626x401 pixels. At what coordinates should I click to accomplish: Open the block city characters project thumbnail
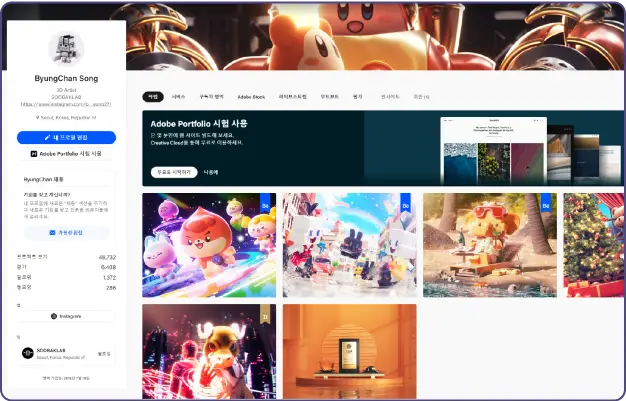pyautogui.click(x=350, y=245)
